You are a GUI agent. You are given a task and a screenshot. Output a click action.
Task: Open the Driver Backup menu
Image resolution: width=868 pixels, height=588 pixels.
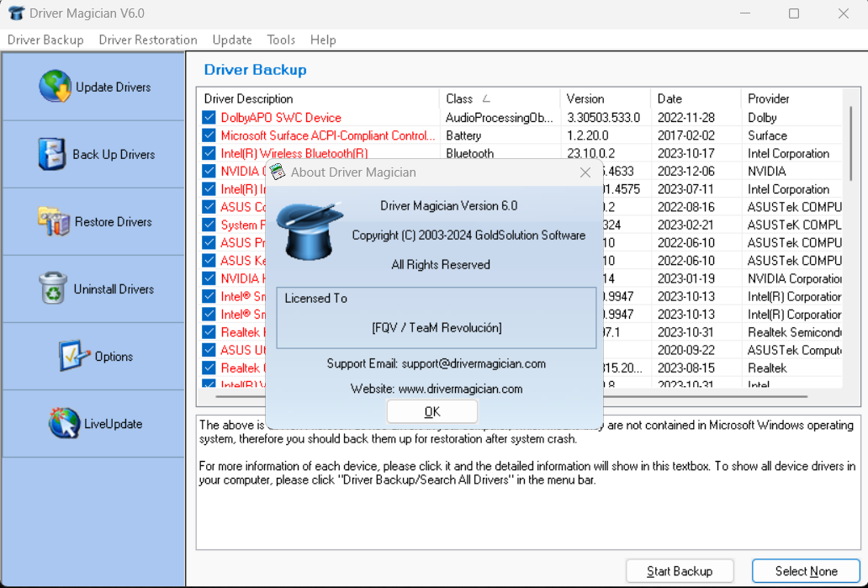(x=45, y=40)
